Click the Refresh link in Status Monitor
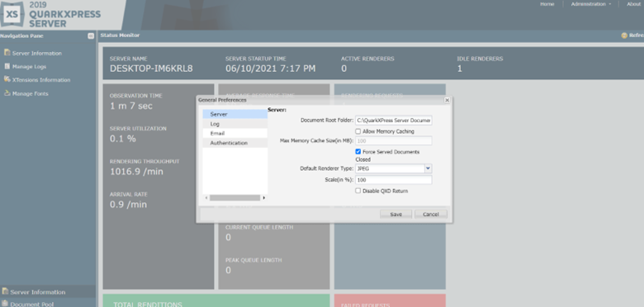 click(637, 35)
